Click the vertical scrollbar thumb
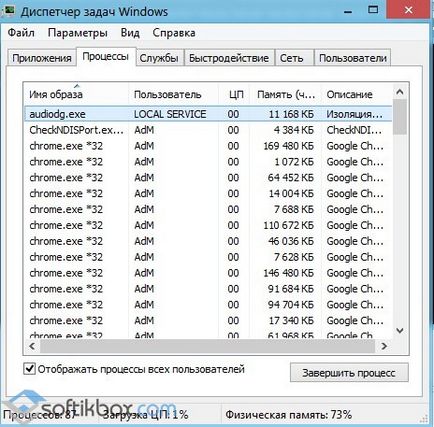Screen dimensions: 434x427 [400, 117]
